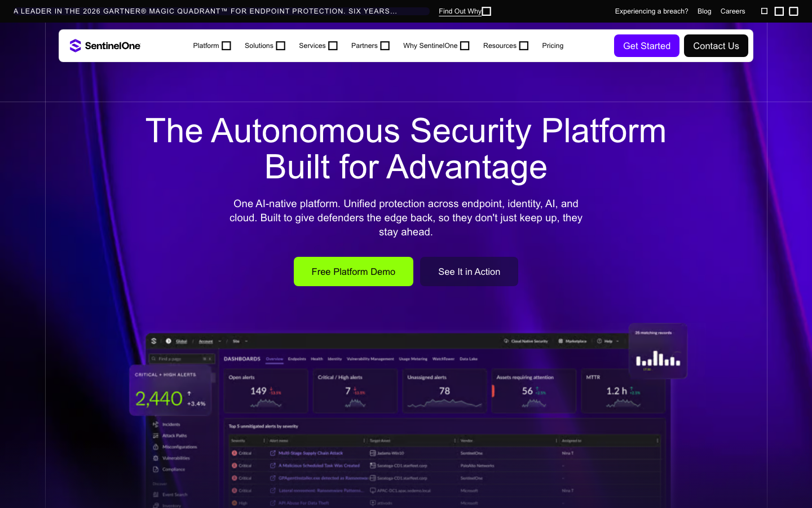Select the Overview tab in dashboard preview
812x508 pixels.
(275, 359)
